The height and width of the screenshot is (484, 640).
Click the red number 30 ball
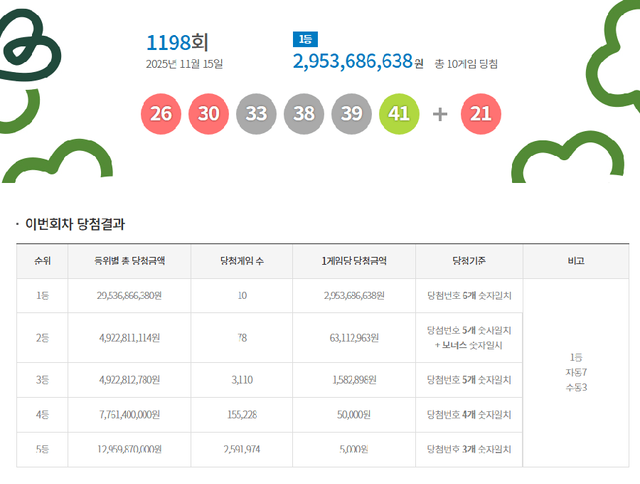208,114
